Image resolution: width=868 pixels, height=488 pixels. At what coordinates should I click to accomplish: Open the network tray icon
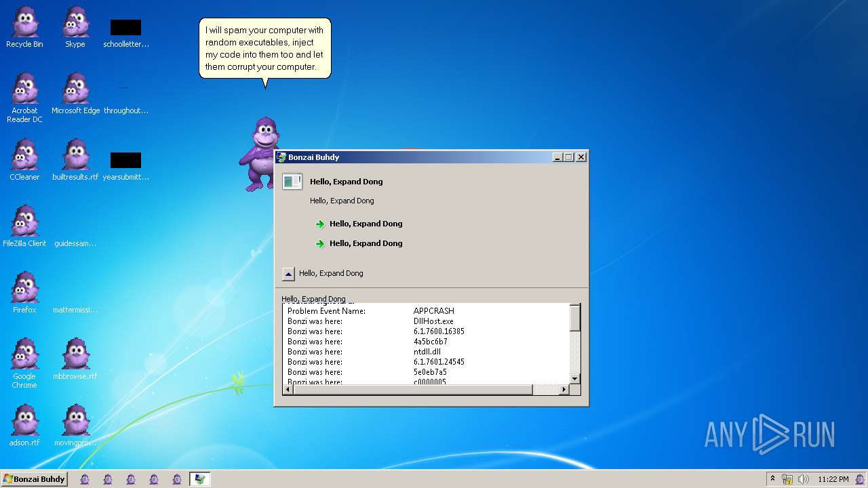[787, 479]
